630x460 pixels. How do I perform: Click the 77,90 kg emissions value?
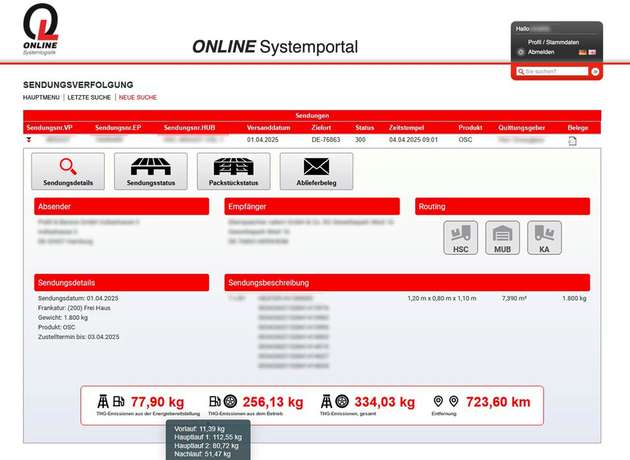158,402
